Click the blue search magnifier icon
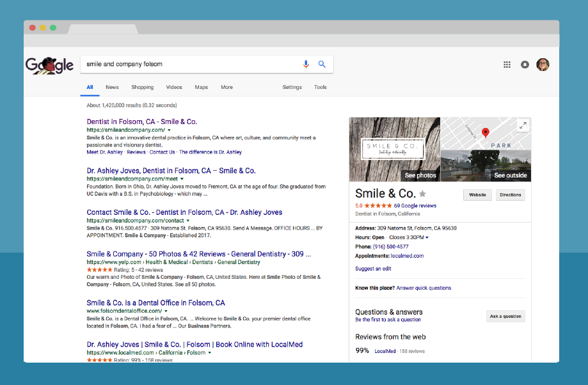The image size is (588, 385). tap(322, 64)
